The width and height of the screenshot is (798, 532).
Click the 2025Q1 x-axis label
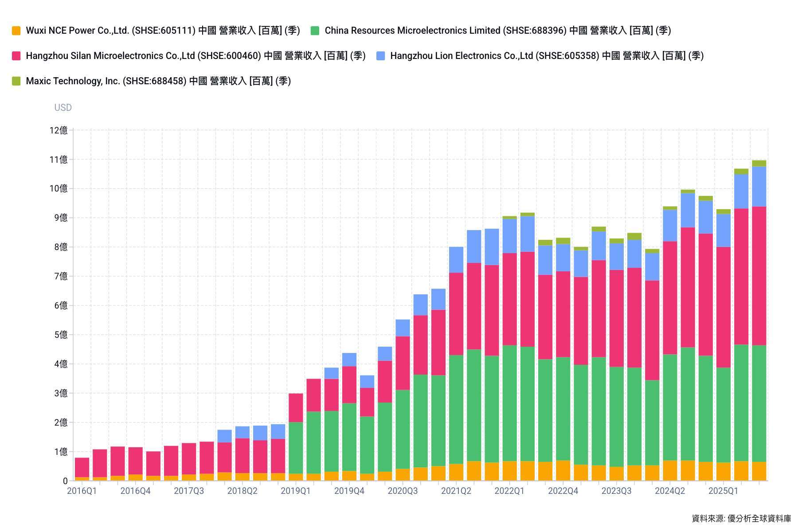(x=723, y=491)
